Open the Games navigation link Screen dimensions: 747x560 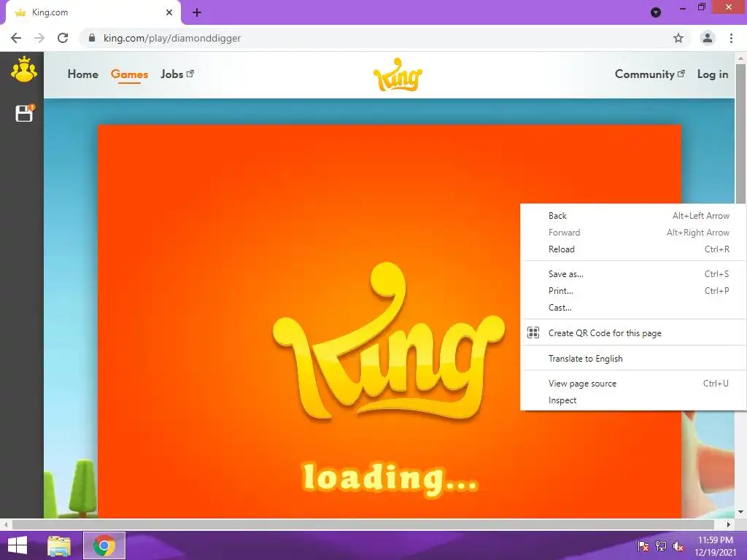[130, 74]
